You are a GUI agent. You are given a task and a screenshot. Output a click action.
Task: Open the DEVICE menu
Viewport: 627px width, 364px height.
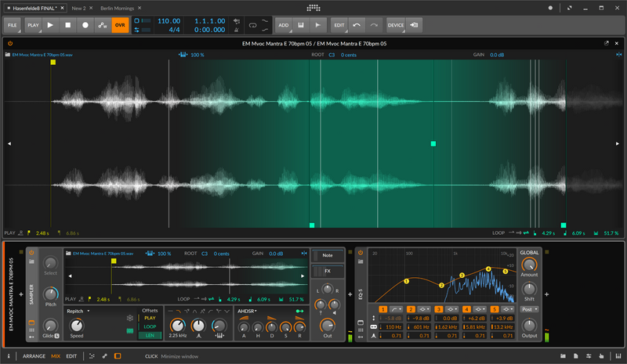tap(396, 25)
